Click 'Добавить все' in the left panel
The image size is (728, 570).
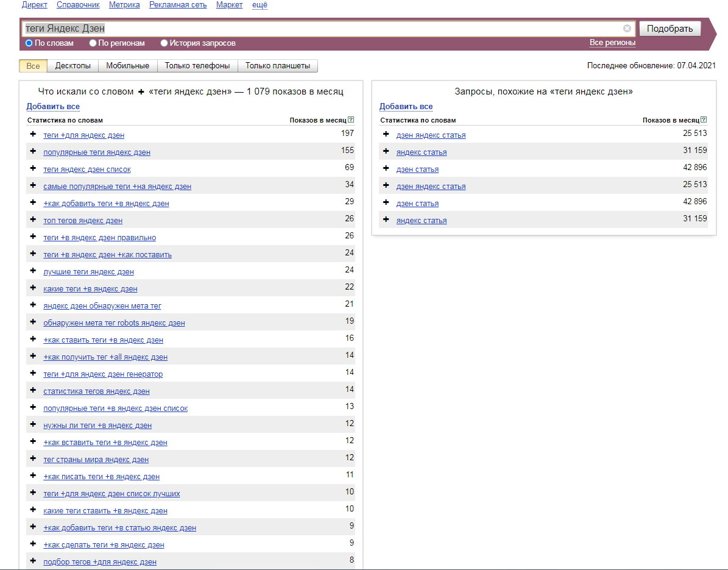click(x=53, y=107)
